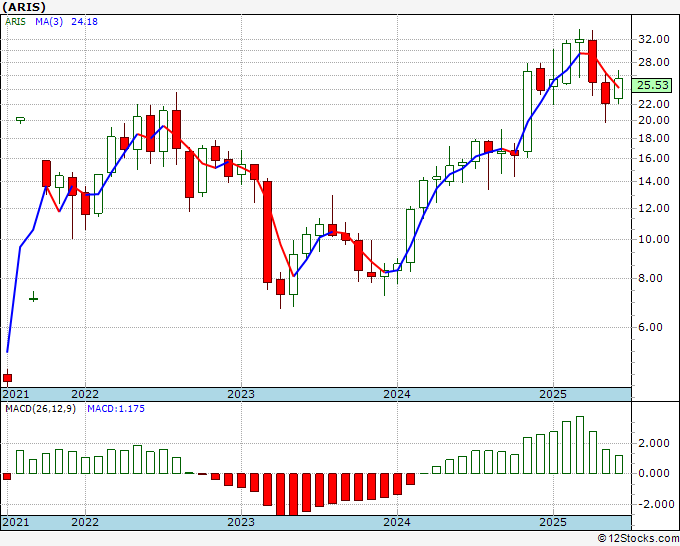This screenshot has height=546, width=680.
Task: Click the ARIS ticker legend label
Action: (15, 21)
